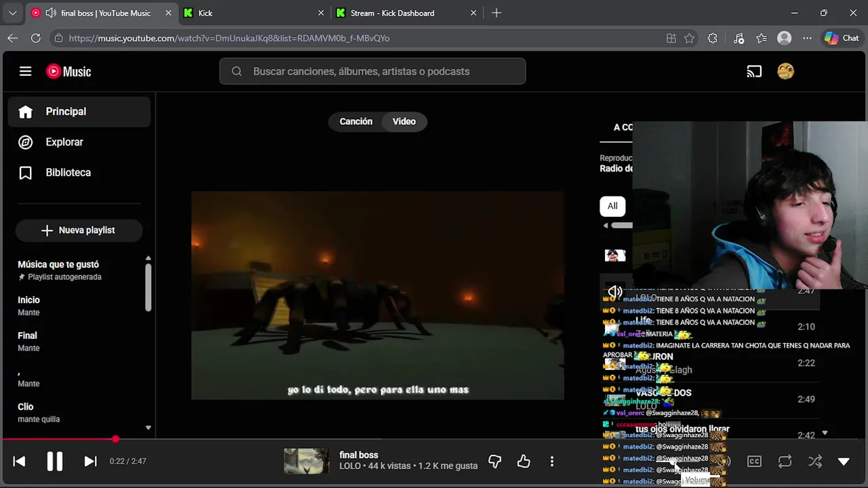The width and height of the screenshot is (868, 488).
Task: Open the YouTube Music account avatar menu
Action: tap(785, 71)
